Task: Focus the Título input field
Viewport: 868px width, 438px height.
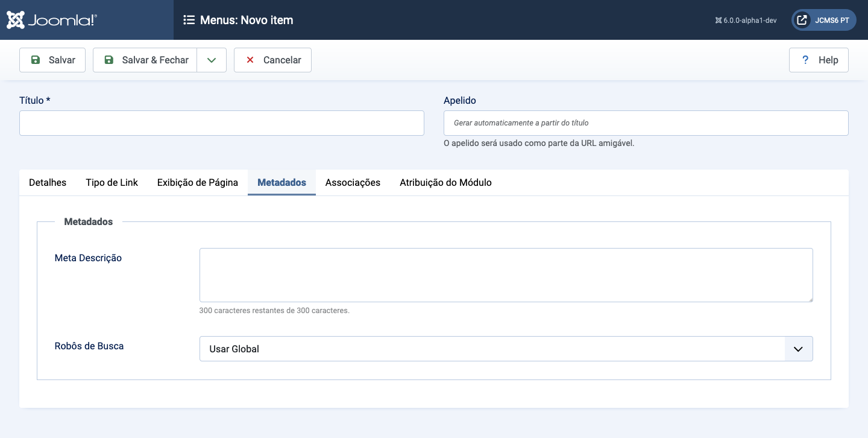Action: point(221,123)
